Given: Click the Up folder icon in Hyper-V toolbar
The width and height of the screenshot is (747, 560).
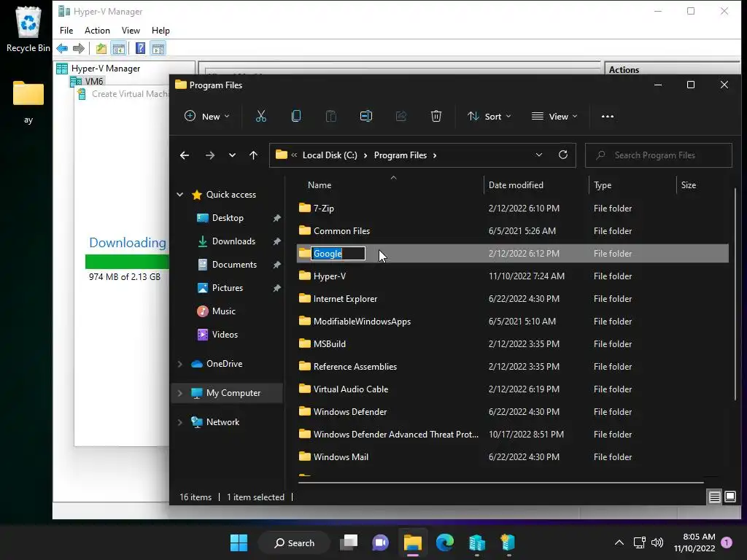Looking at the screenshot, I should coord(101,48).
